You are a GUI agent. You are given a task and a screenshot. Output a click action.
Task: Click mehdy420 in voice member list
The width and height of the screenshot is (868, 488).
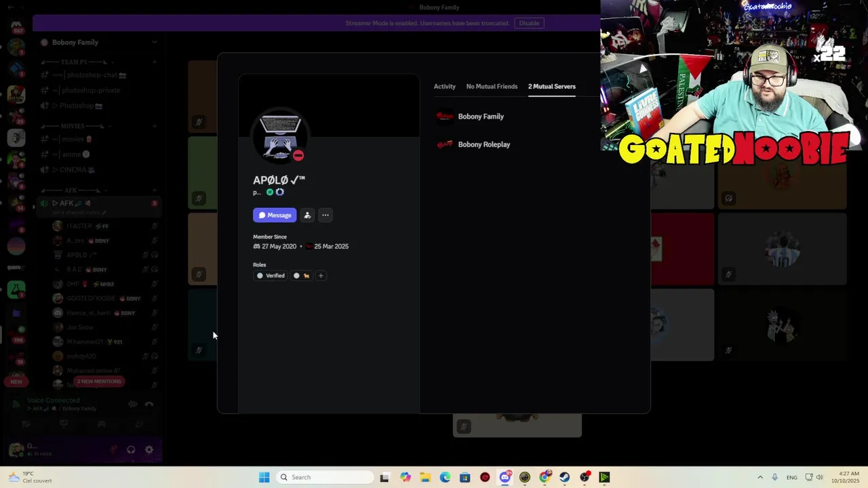pyautogui.click(x=105, y=357)
